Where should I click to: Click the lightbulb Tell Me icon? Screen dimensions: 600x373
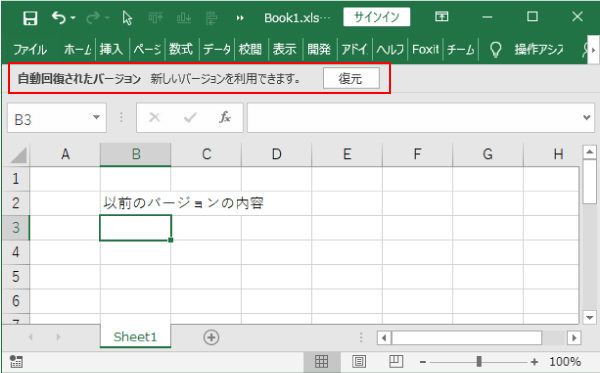tap(496, 49)
